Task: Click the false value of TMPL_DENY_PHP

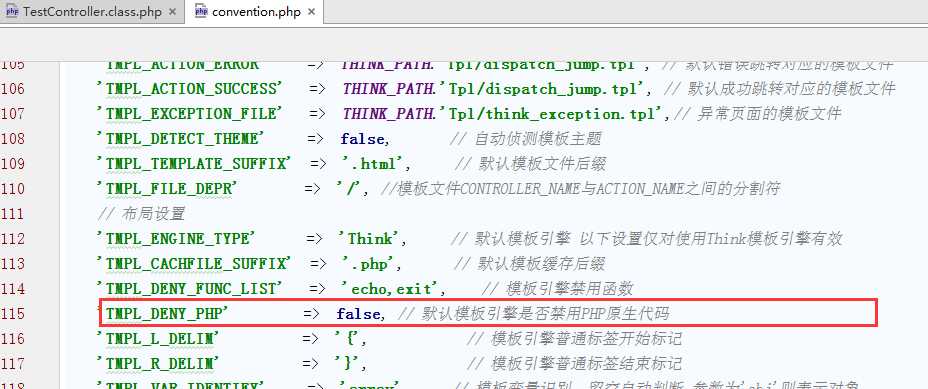Action: (359, 314)
